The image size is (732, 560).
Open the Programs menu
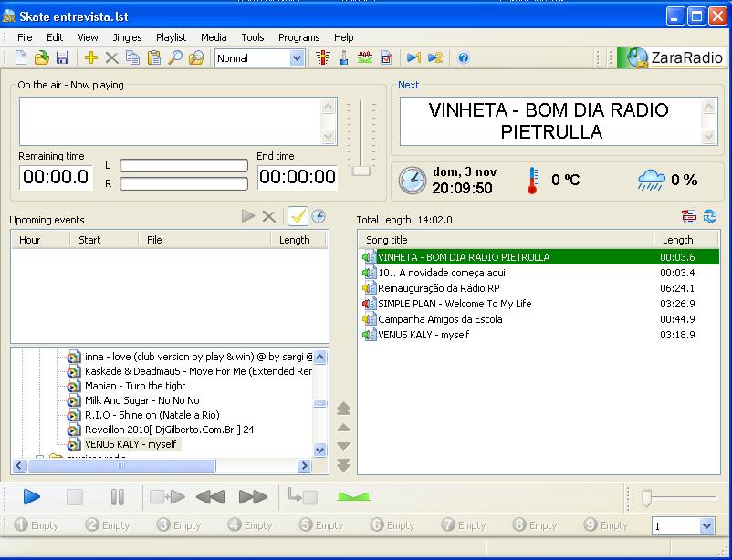point(298,37)
